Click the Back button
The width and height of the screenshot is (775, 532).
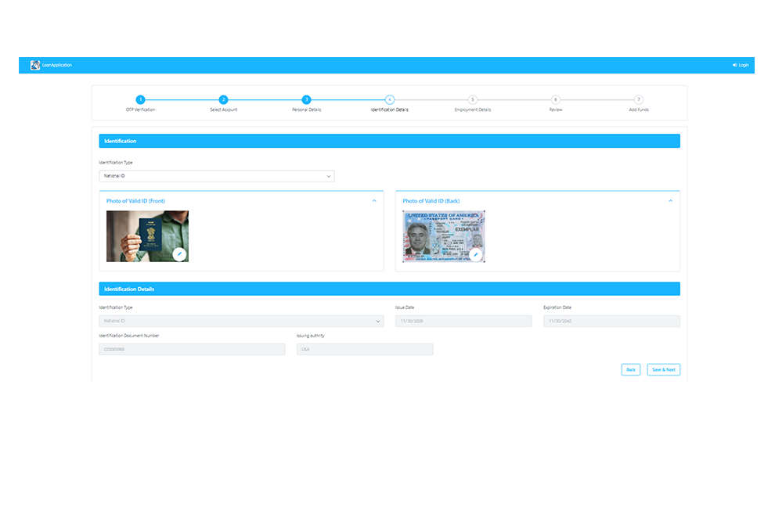tap(630, 369)
